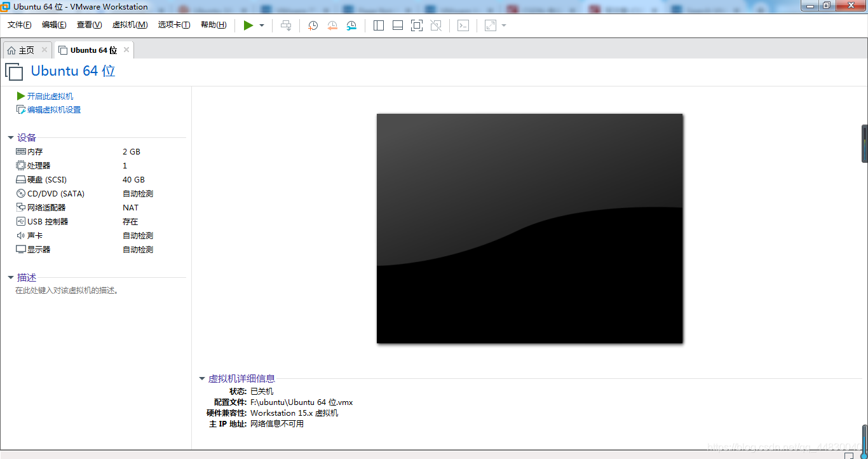Image resolution: width=868 pixels, height=459 pixels.
Task: Click the CD/DVD disc icon
Action: pos(21,193)
